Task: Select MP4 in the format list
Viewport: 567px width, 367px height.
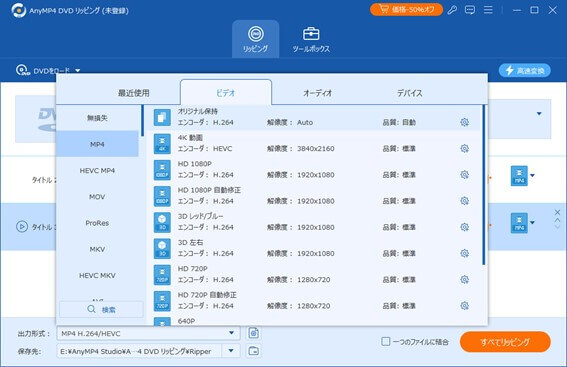Action: click(97, 144)
